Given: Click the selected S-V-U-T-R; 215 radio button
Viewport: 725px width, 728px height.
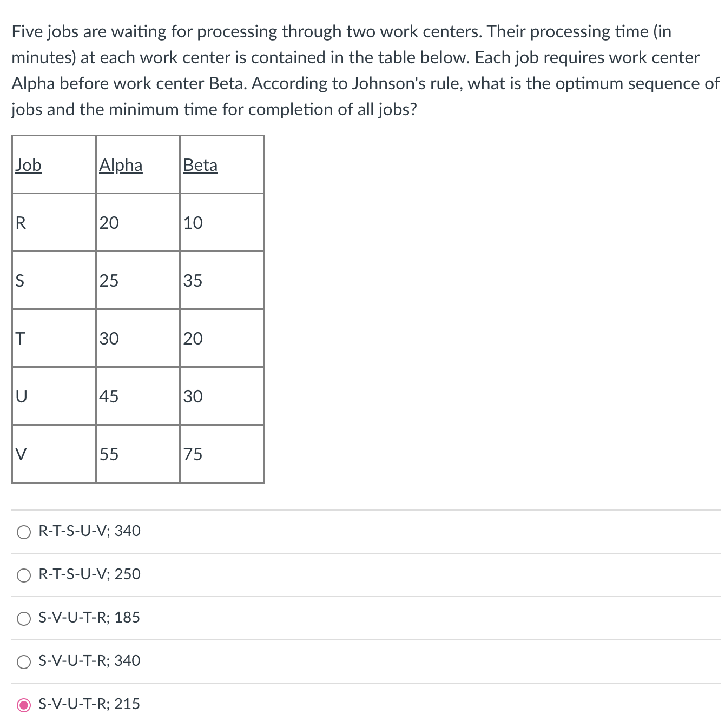Looking at the screenshot, I should 24,704.
